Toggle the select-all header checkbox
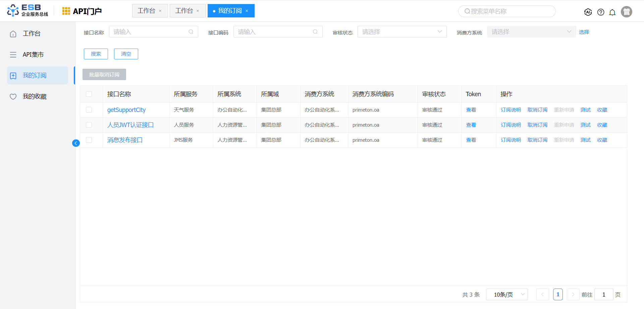This screenshot has width=644, height=309. click(89, 94)
